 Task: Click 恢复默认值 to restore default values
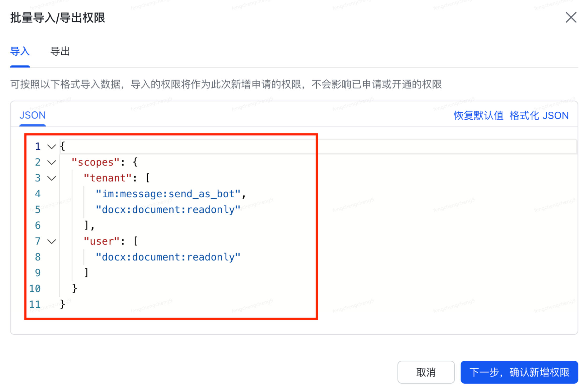point(478,115)
